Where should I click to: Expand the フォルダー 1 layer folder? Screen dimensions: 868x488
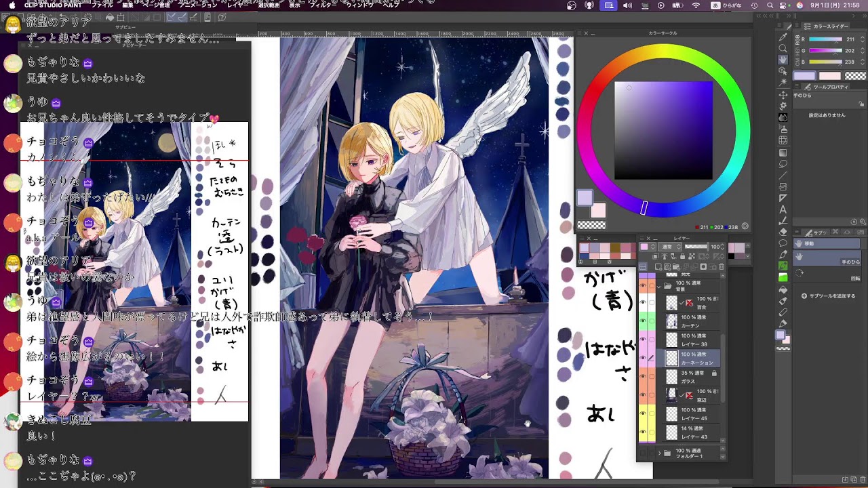click(x=659, y=453)
